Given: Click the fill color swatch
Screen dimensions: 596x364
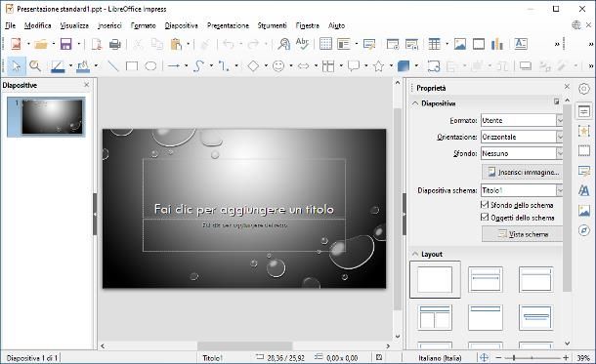Looking at the screenshot, I should click(x=83, y=66).
